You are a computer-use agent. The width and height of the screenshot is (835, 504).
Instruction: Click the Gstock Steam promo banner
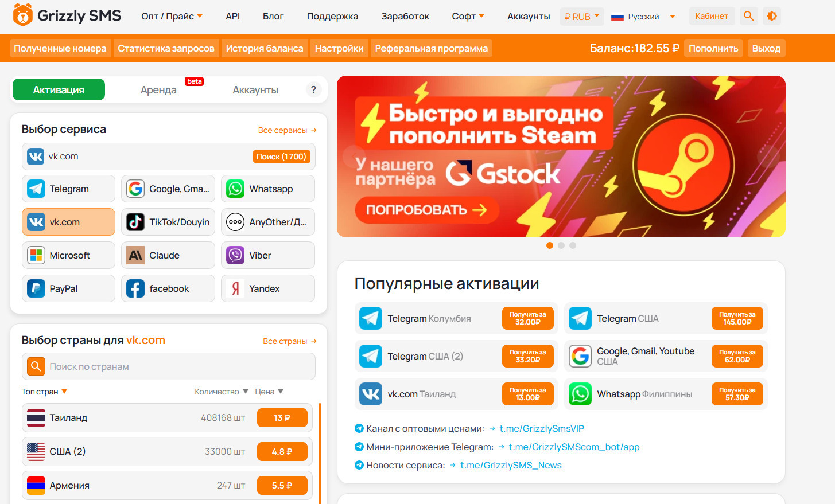[561, 157]
